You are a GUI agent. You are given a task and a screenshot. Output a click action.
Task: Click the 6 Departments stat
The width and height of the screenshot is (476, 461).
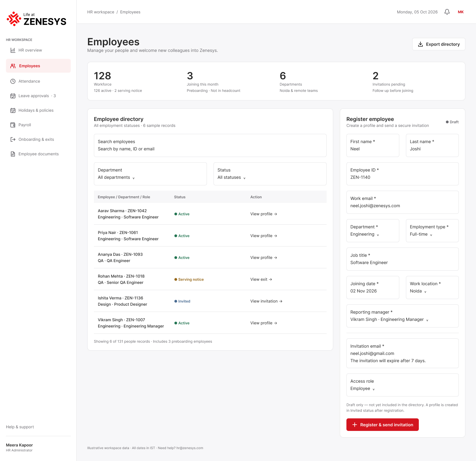pyautogui.click(x=299, y=81)
